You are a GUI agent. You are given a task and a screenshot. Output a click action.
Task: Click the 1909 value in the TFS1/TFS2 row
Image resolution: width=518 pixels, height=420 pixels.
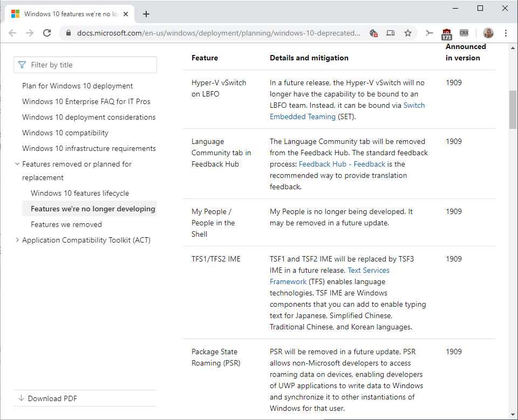pyautogui.click(x=454, y=259)
